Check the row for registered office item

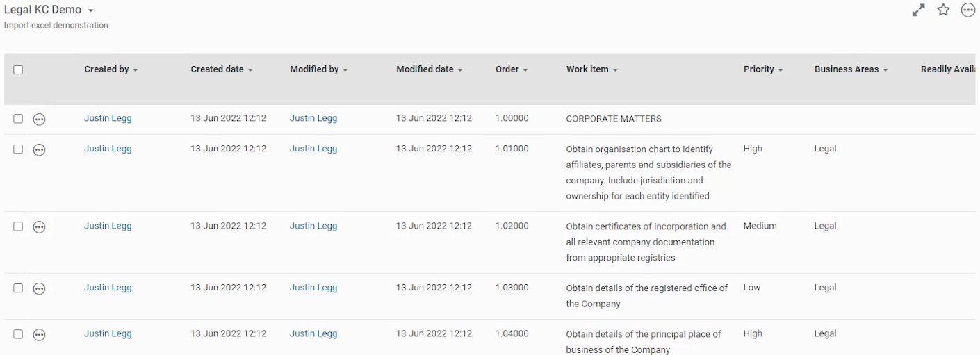[x=18, y=288]
